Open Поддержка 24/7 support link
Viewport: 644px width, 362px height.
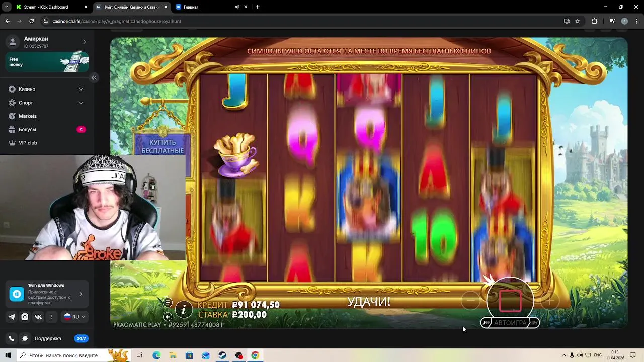coord(60,338)
